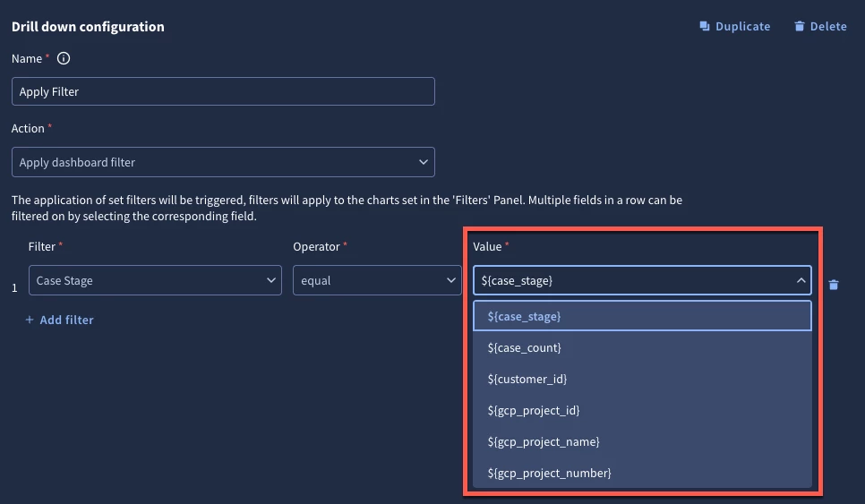Open the equal operator dropdown

pyautogui.click(x=377, y=280)
